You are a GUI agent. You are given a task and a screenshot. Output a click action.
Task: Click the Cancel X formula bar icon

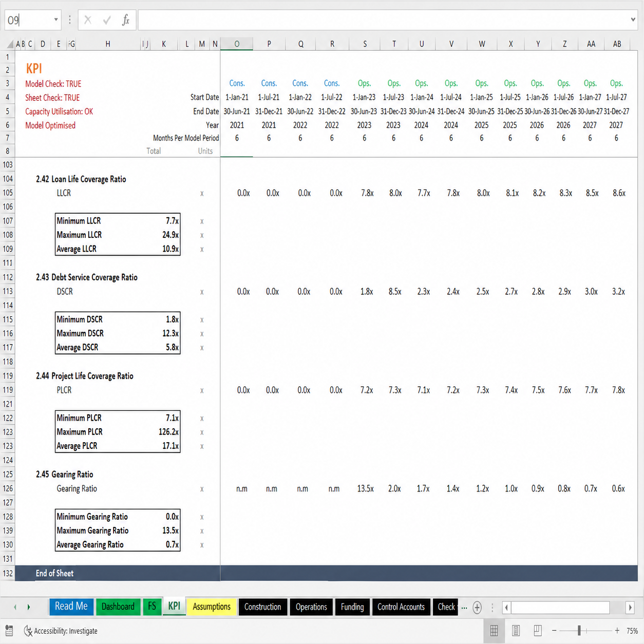tap(88, 20)
